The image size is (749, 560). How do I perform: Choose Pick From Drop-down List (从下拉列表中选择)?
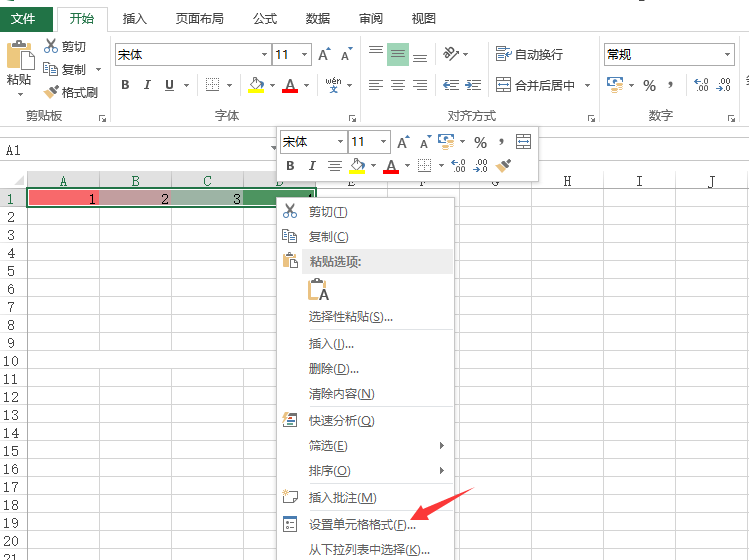point(365,549)
